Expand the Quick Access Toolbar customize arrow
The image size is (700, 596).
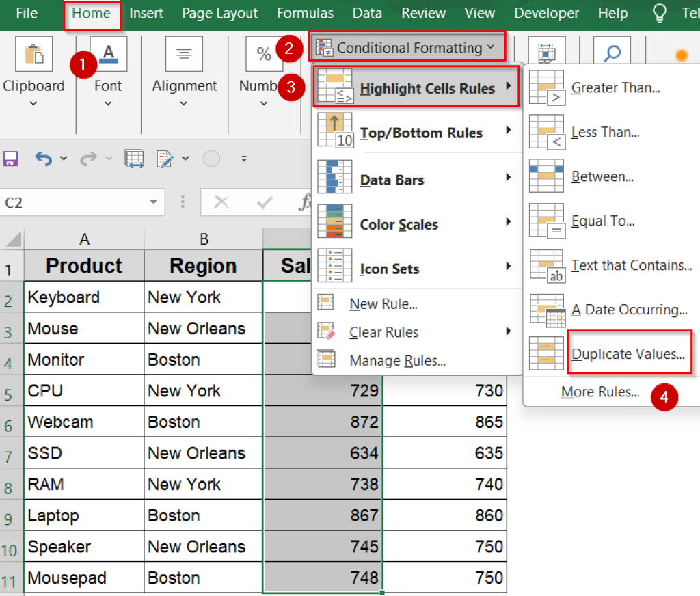click(x=244, y=159)
